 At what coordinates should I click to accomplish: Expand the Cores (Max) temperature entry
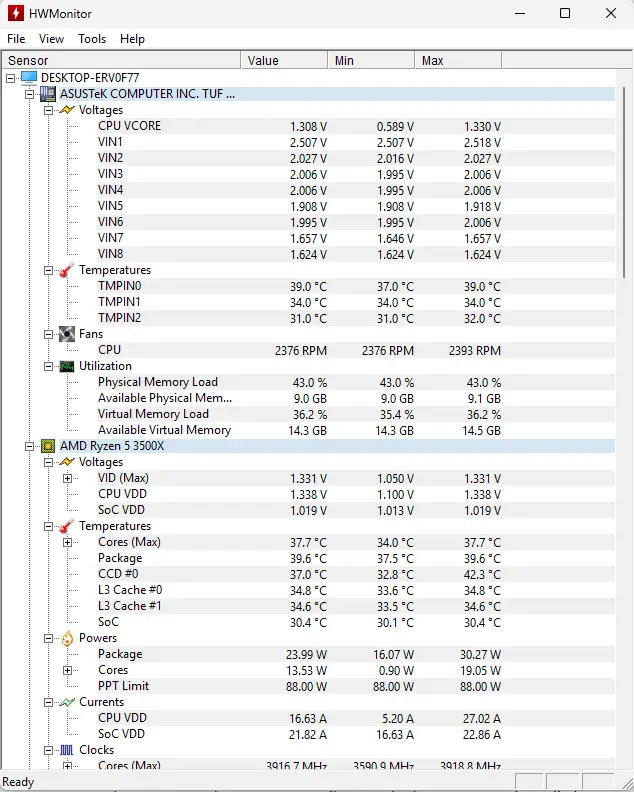67,542
